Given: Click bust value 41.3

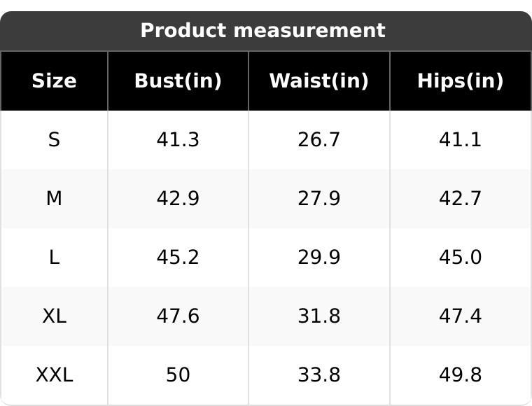Looking at the screenshot, I should [178, 140].
